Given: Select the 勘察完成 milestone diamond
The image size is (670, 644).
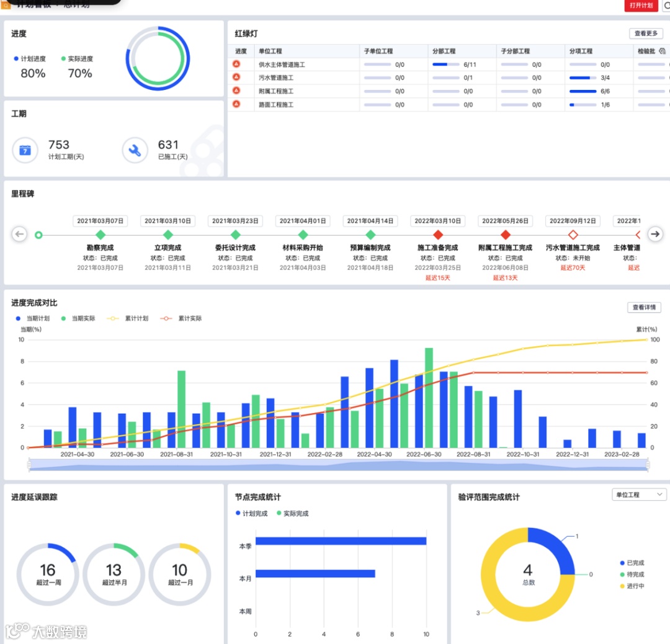Looking at the screenshot, I should click(x=100, y=235).
